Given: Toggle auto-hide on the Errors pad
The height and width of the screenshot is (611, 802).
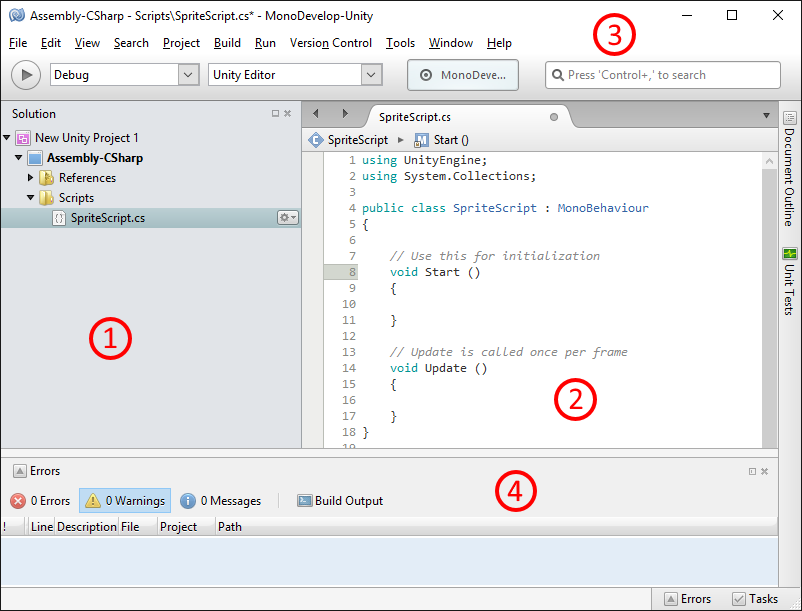Looking at the screenshot, I should tap(752, 471).
